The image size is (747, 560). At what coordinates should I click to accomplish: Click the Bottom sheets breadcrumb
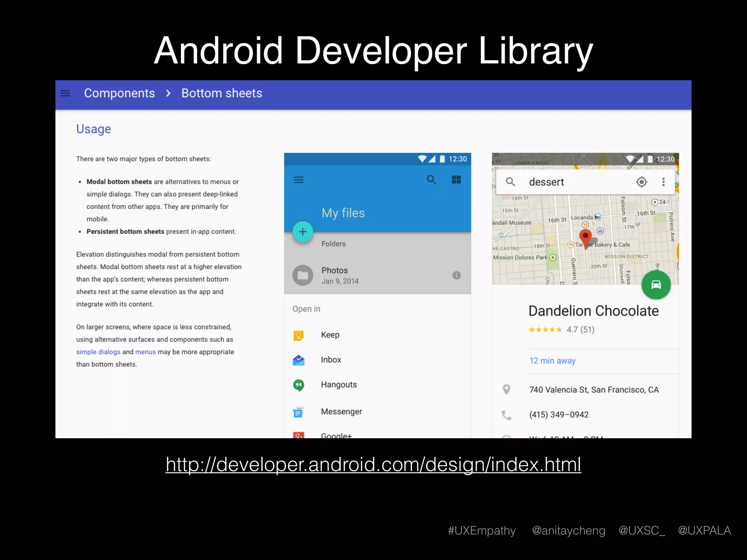[222, 93]
